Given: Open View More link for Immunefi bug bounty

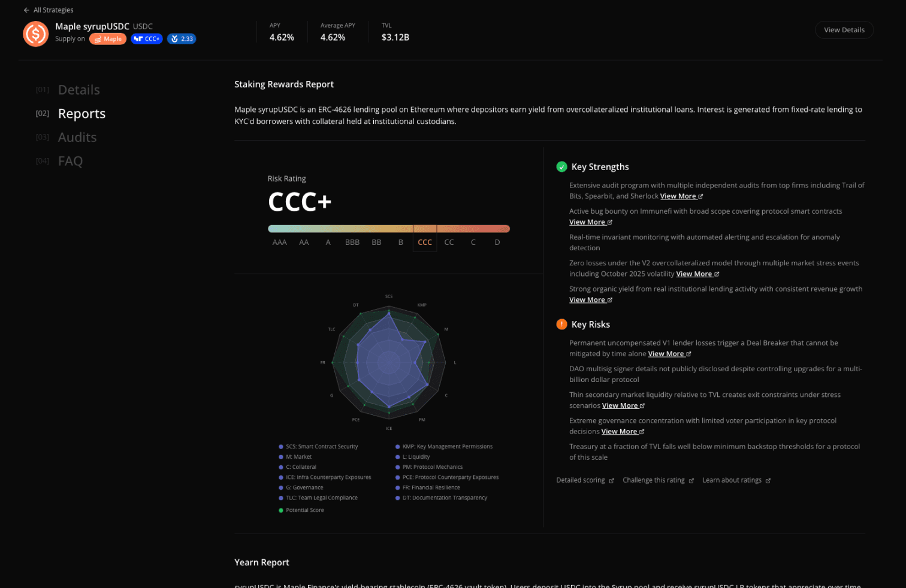Looking at the screenshot, I should coord(590,222).
